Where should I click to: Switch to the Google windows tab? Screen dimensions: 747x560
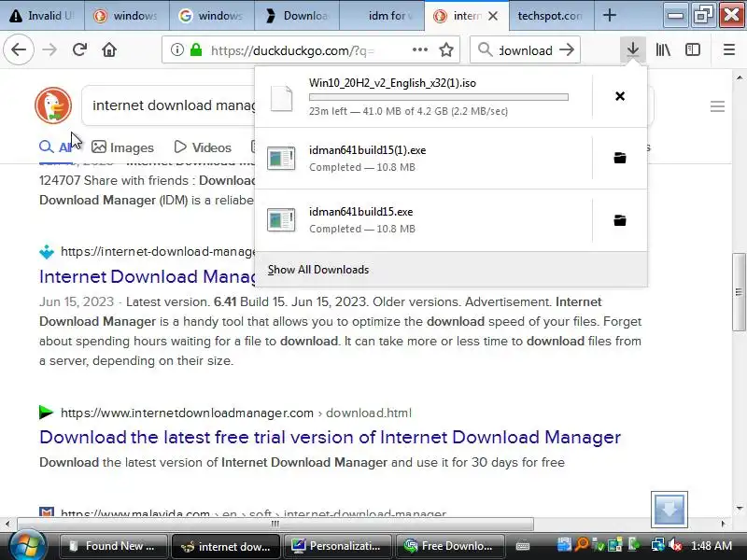click(211, 16)
